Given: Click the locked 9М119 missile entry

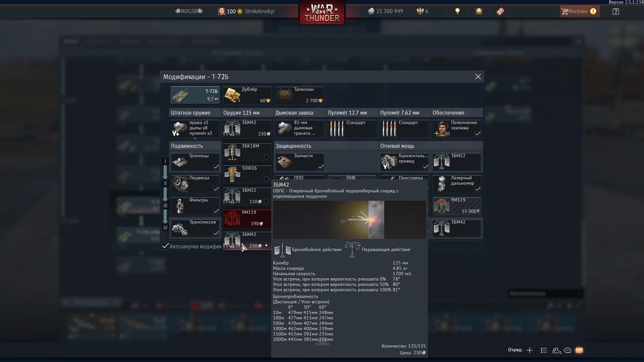Looking at the screenshot, I should pos(248,218).
